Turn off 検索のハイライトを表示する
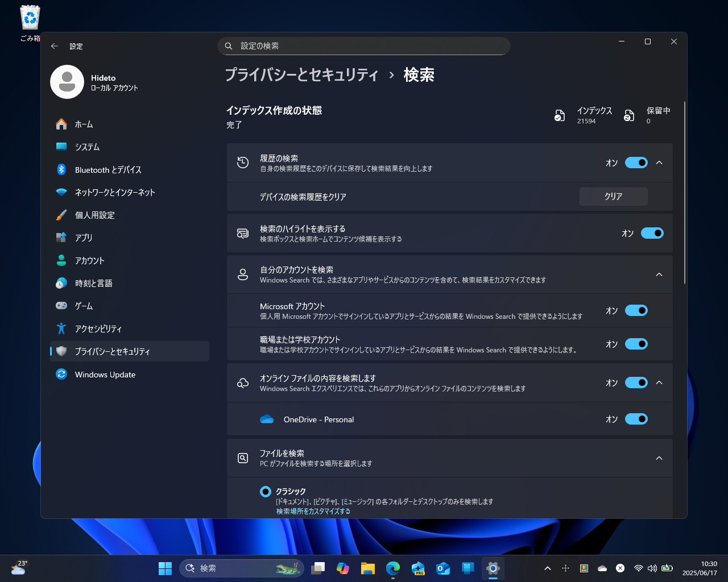The width and height of the screenshot is (728, 582). click(x=652, y=233)
